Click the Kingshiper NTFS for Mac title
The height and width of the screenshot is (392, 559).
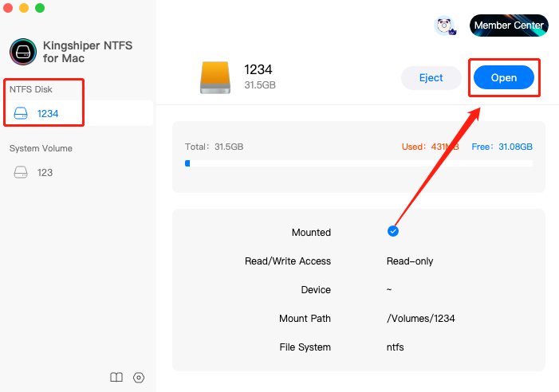coord(88,52)
